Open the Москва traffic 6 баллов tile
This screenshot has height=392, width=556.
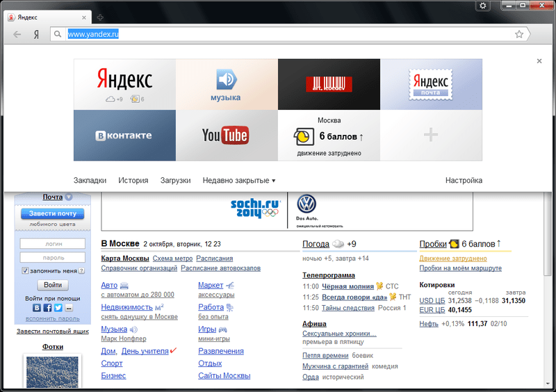coord(329,135)
